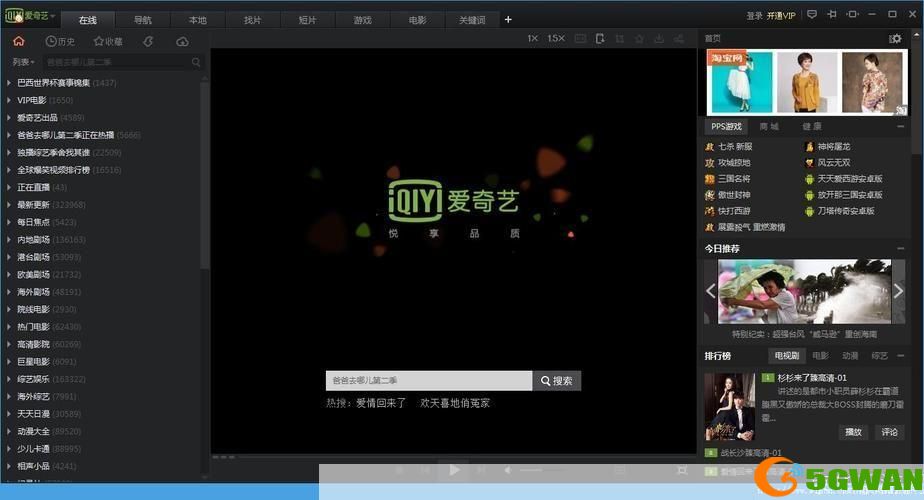Open hot search 欢天喜地俏冤家
Screen dimensions: 924x500
455,403
